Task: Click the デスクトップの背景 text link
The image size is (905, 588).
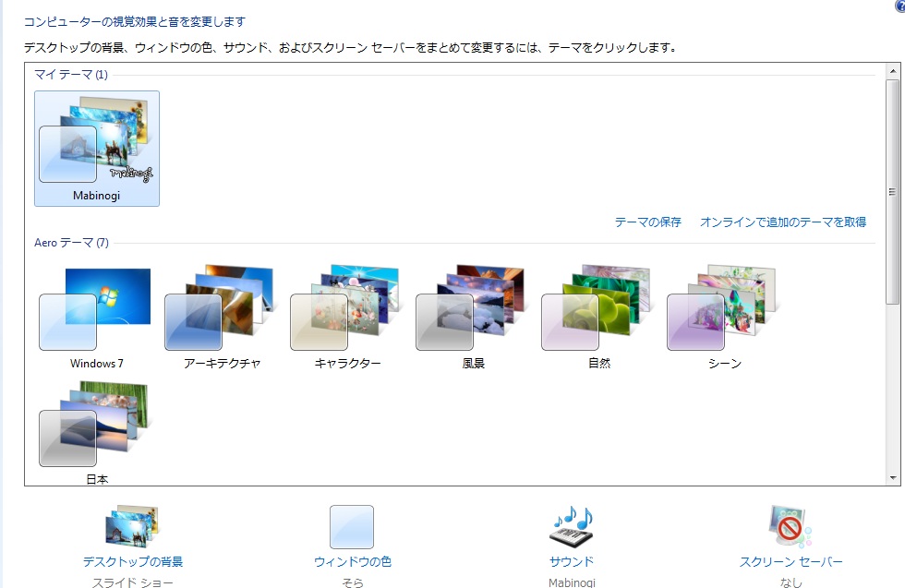Action: [x=133, y=561]
